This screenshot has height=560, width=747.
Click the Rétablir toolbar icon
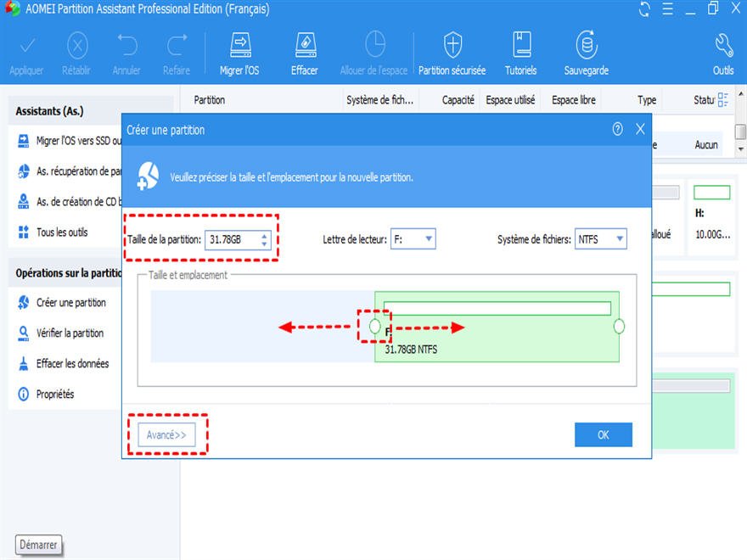[x=77, y=46]
